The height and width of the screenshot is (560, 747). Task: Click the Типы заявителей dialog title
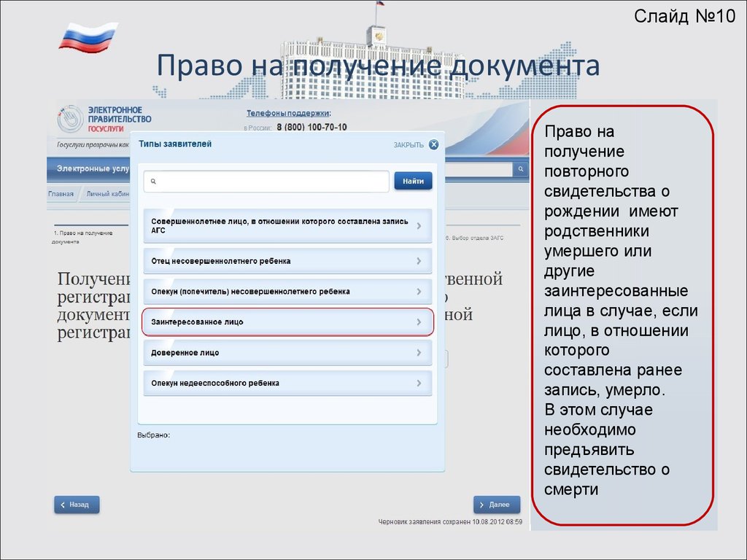click(x=175, y=144)
